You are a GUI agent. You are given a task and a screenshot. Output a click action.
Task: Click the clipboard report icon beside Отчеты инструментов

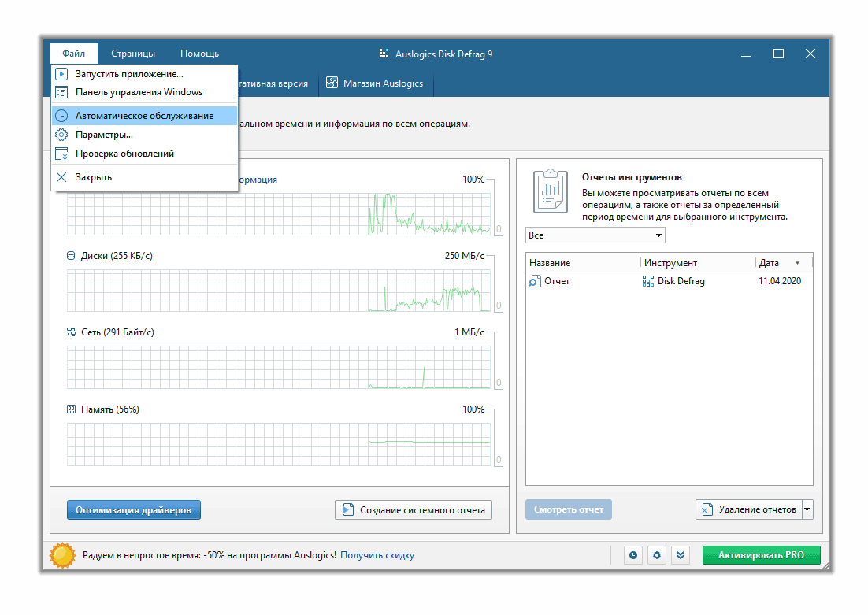[550, 191]
